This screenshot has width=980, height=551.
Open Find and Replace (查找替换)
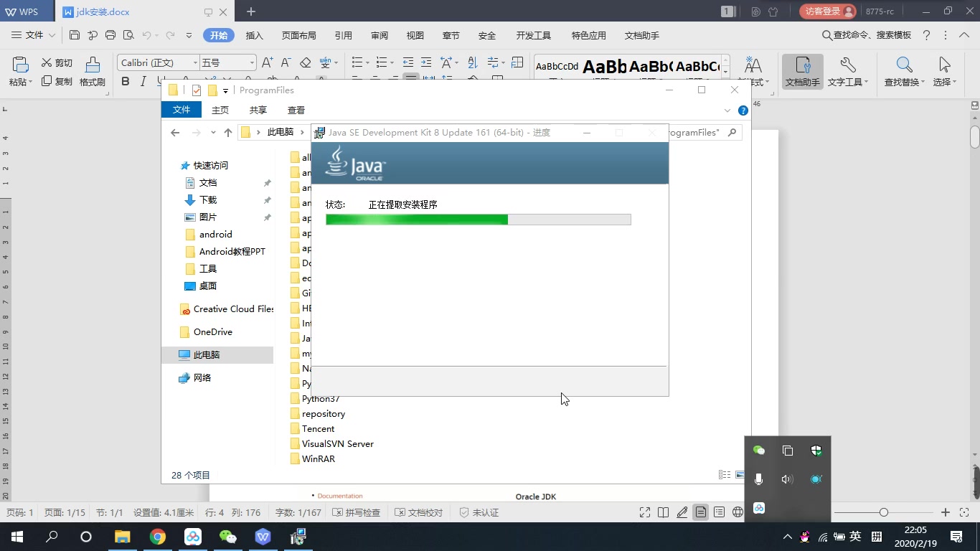coord(904,72)
